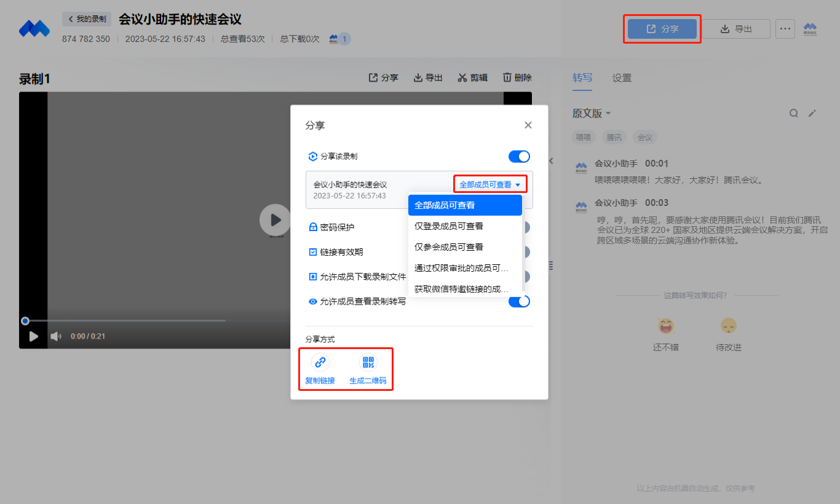Click the 总查看53次 view count
Viewport: 840px width, 504px height.
tap(243, 39)
